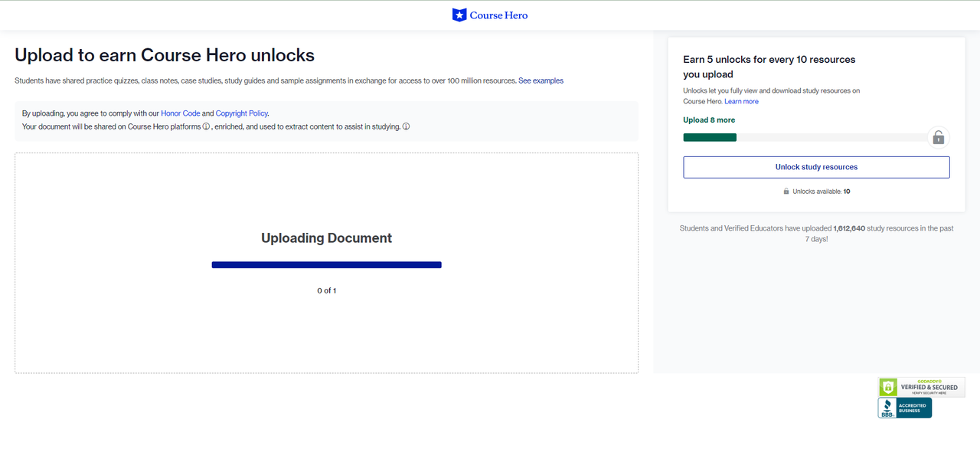Open the BBB Accredited Business badge
This screenshot has width=980, height=475.
tap(905, 408)
